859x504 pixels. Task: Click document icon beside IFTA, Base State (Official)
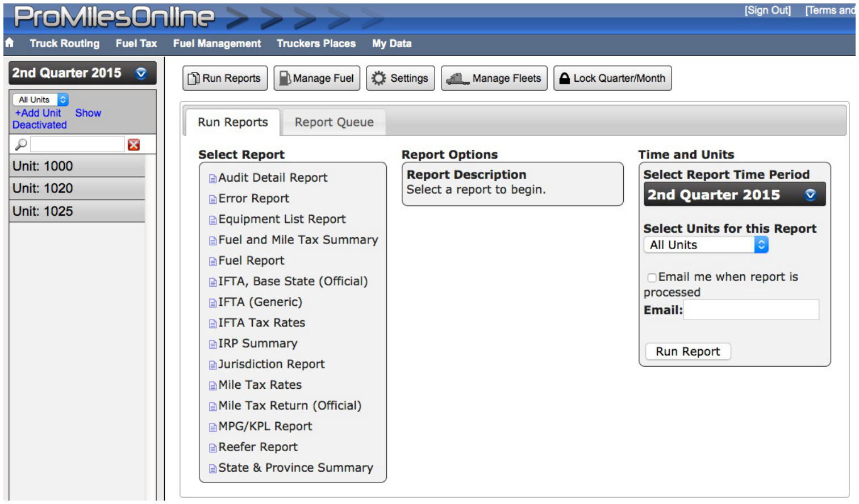(212, 282)
